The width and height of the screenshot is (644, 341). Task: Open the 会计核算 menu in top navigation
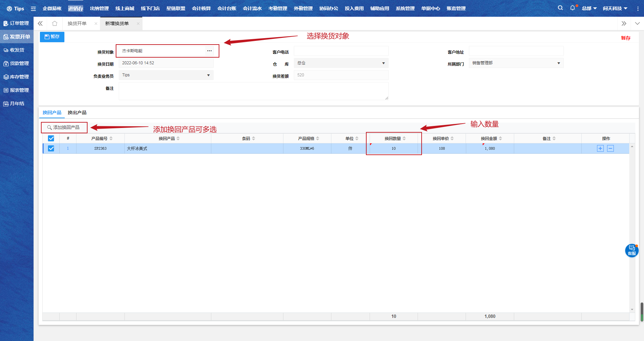[201, 8]
